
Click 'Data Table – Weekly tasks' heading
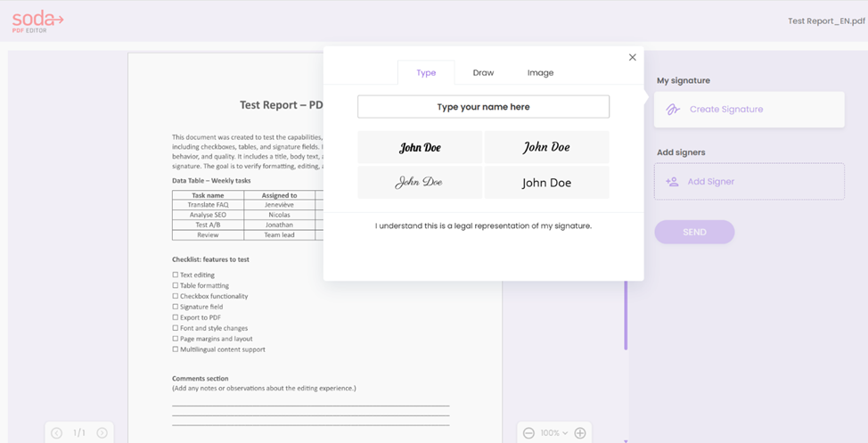pyautogui.click(x=211, y=181)
